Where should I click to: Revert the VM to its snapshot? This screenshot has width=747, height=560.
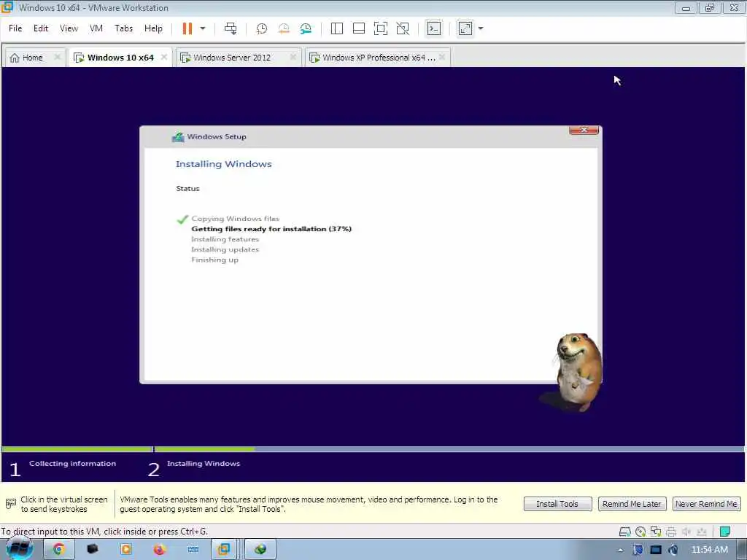coord(284,28)
